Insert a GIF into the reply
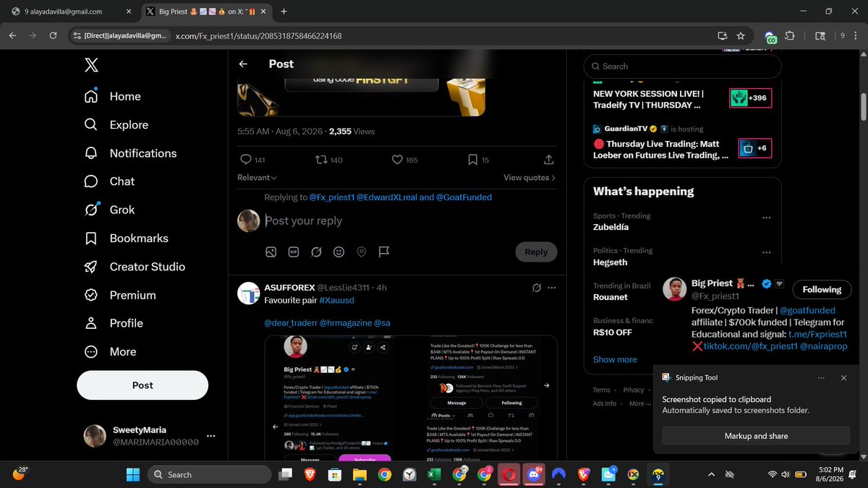 click(294, 252)
